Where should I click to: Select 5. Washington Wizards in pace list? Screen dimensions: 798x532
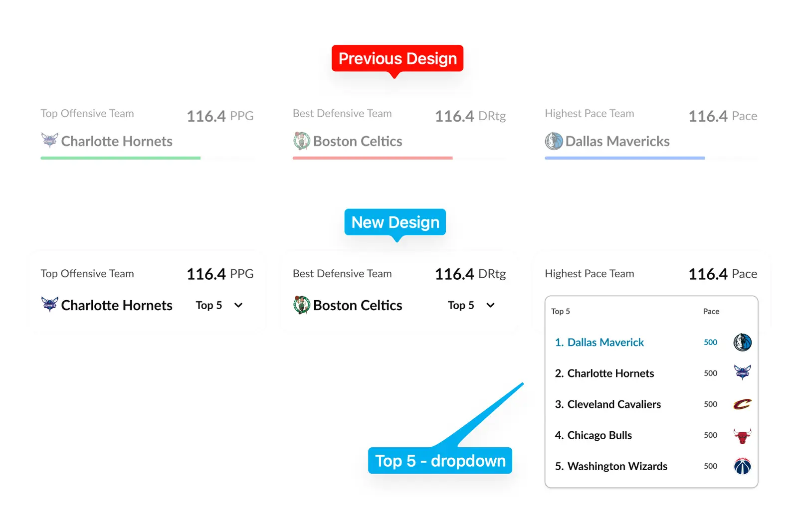click(651, 466)
